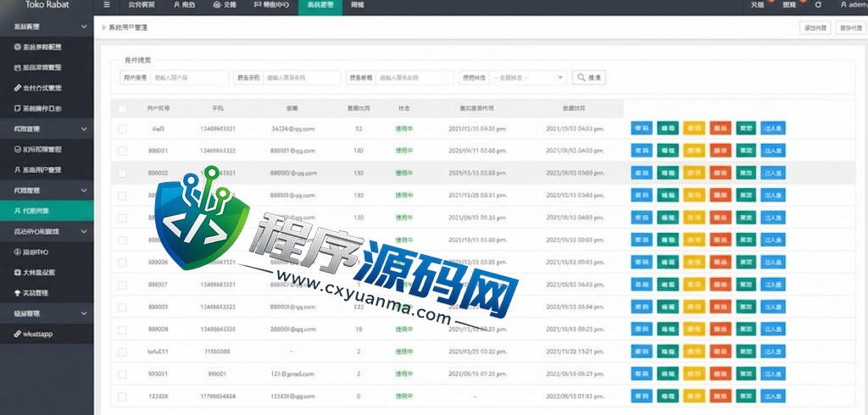868x415 pixels.
Task: Open the admin user menu at top right
Action: click(x=854, y=5)
